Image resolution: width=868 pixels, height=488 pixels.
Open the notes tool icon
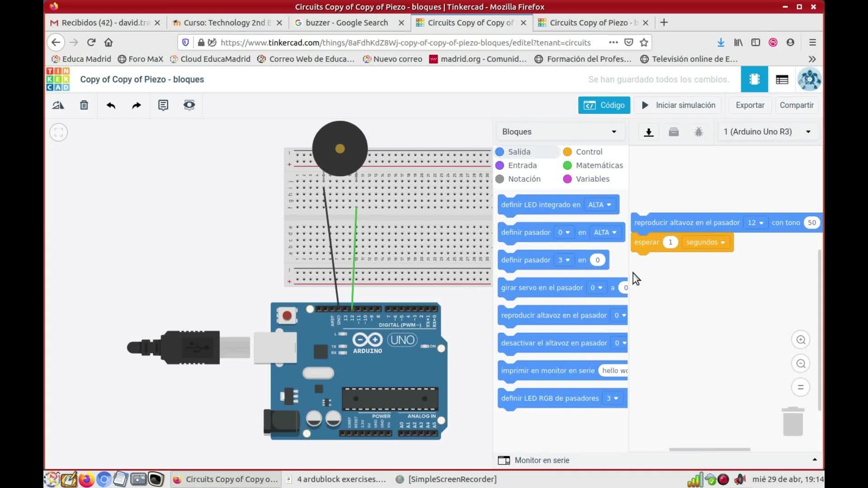click(x=163, y=105)
